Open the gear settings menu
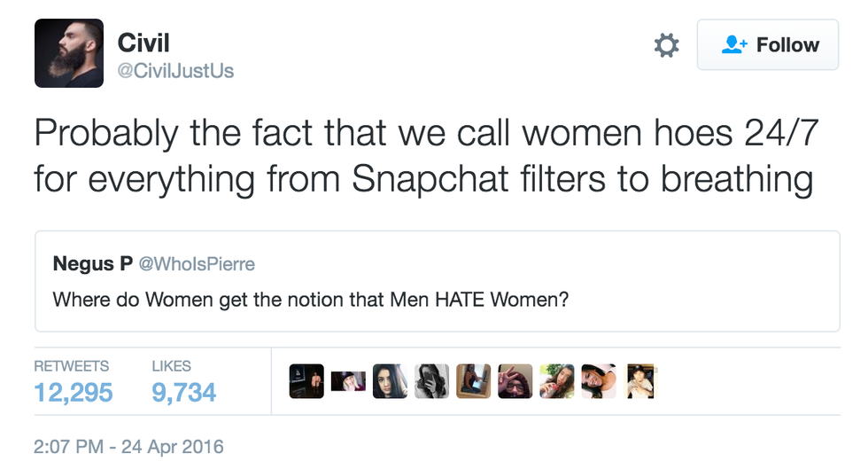The image size is (868, 469). (666, 45)
